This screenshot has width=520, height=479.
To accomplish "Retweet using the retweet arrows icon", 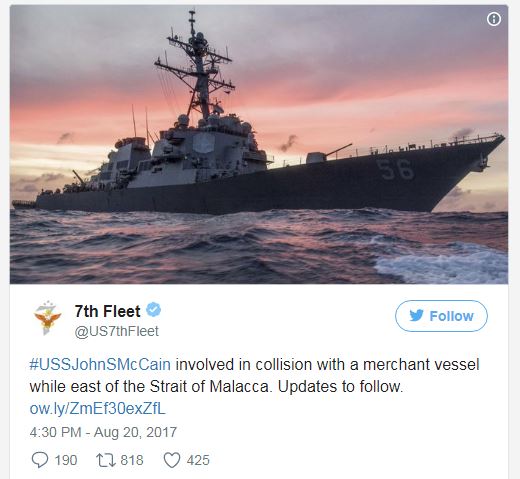I will coord(106,460).
